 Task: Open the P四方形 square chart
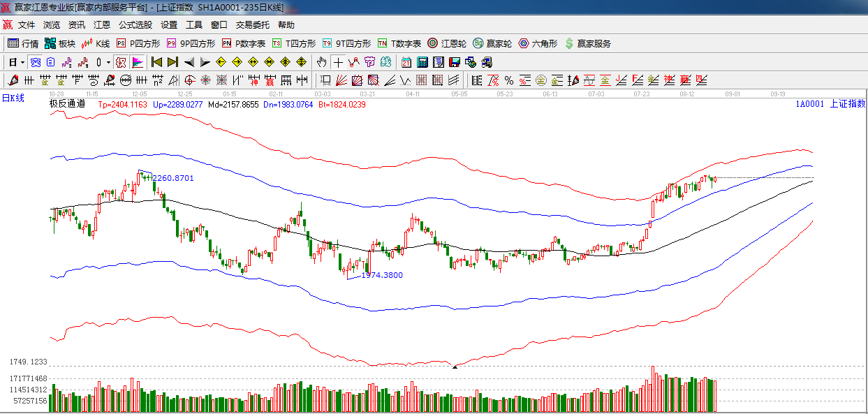[138, 43]
